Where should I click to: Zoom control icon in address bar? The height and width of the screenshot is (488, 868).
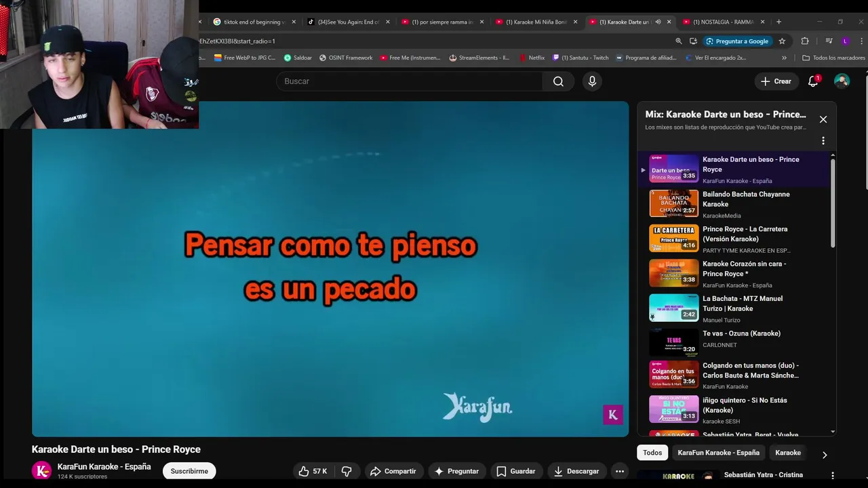(x=678, y=41)
